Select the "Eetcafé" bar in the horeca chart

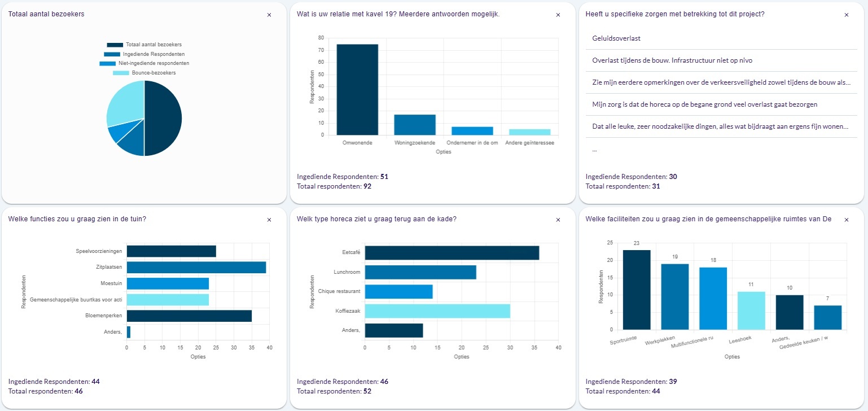tap(451, 253)
